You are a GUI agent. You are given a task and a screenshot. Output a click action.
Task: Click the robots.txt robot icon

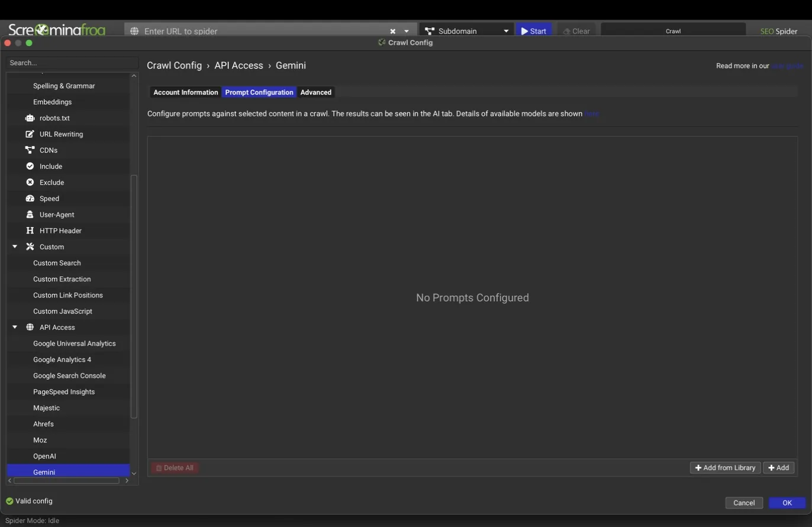30,118
